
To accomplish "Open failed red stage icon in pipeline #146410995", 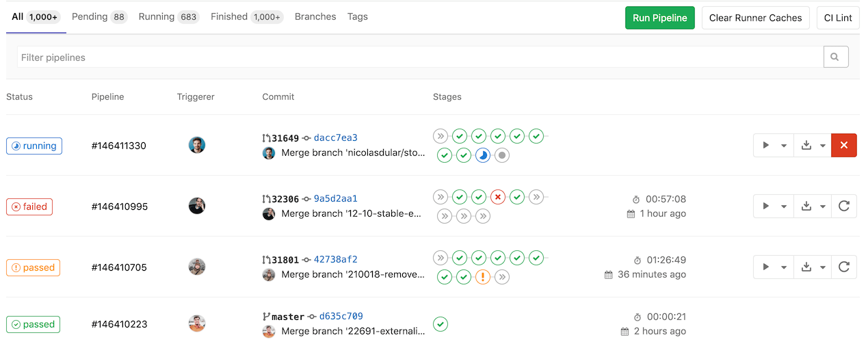I will click(498, 198).
